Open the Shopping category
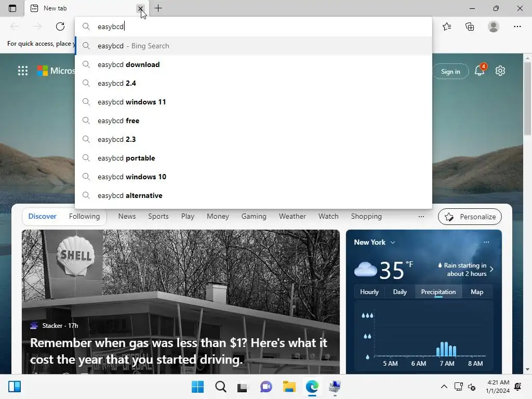The image size is (532, 399). click(x=366, y=217)
